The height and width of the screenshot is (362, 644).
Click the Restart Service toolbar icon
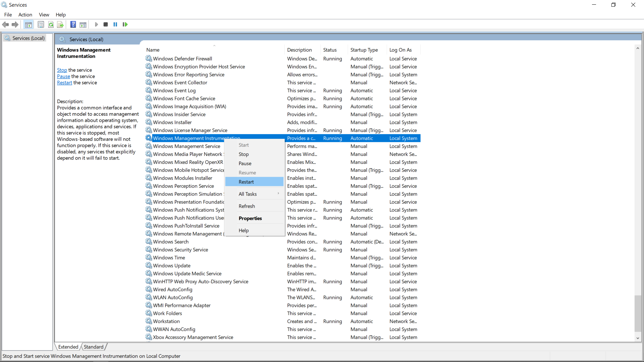125,24
